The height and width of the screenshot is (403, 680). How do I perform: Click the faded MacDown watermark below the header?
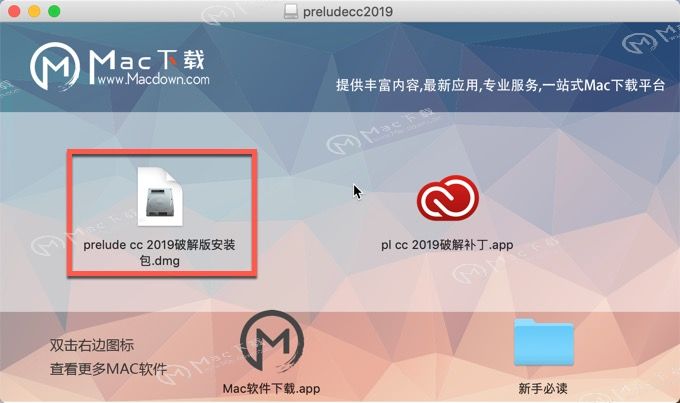(381, 131)
